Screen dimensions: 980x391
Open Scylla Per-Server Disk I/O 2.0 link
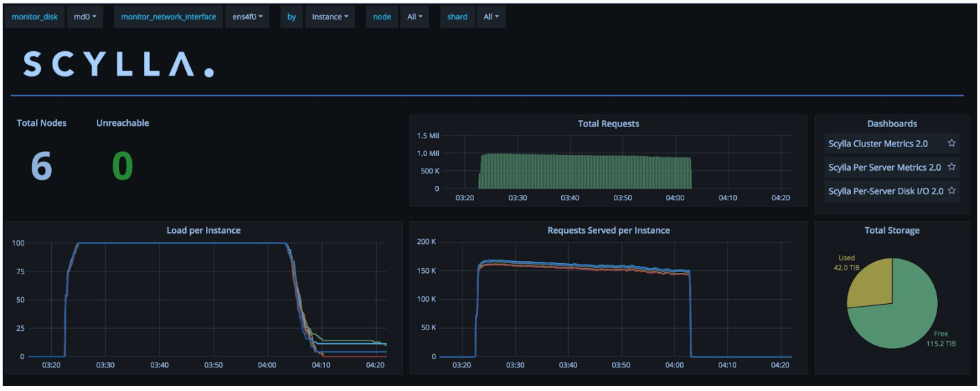click(885, 191)
